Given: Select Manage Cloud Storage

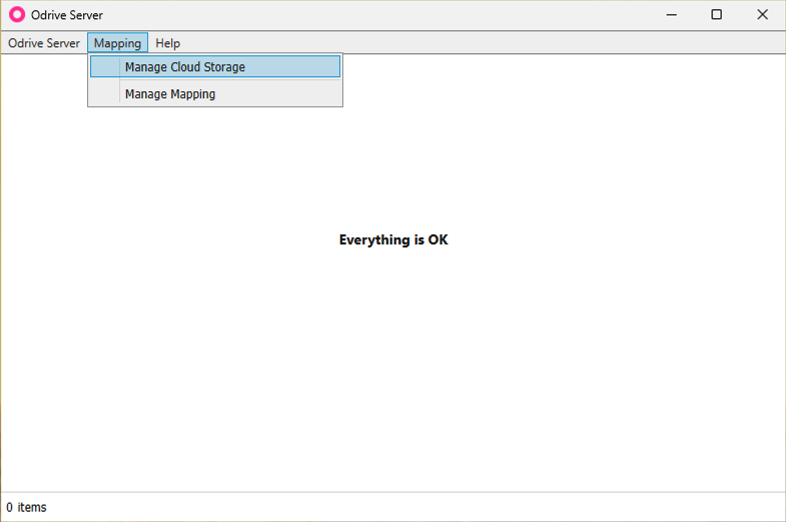Looking at the screenshot, I should (215, 67).
